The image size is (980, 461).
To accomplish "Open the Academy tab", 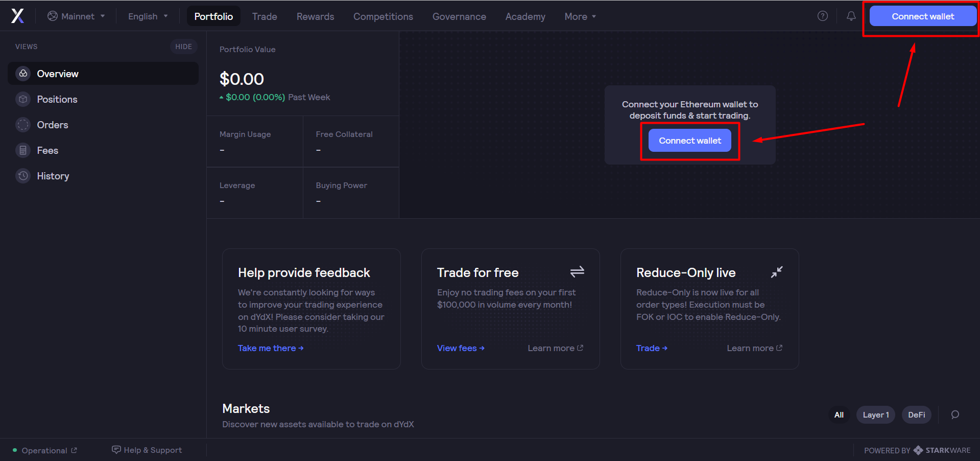I will (525, 16).
